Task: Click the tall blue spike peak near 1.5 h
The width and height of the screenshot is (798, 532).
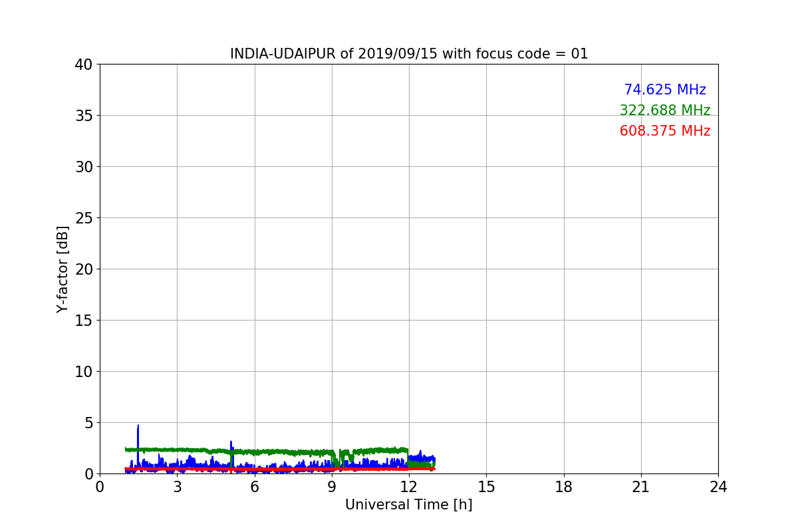Action: (138, 426)
